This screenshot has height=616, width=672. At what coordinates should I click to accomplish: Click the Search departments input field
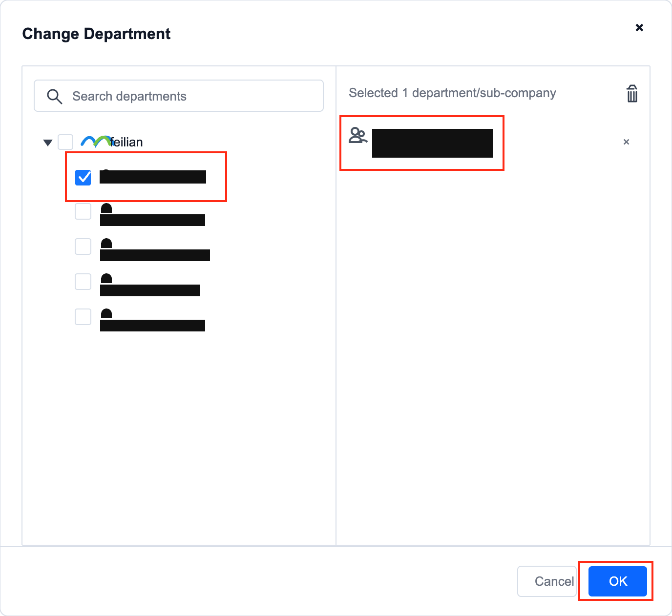179,96
